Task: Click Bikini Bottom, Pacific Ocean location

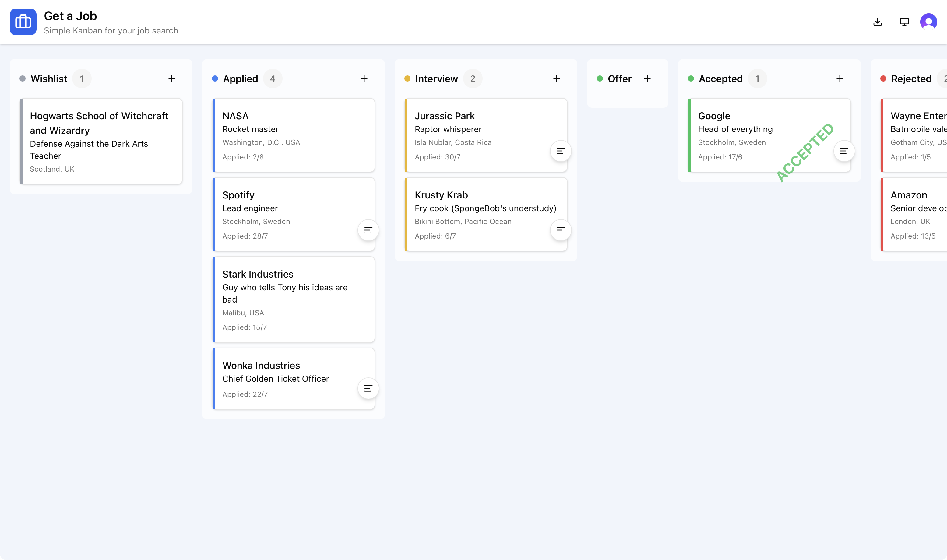Action: pyautogui.click(x=463, y=222)
